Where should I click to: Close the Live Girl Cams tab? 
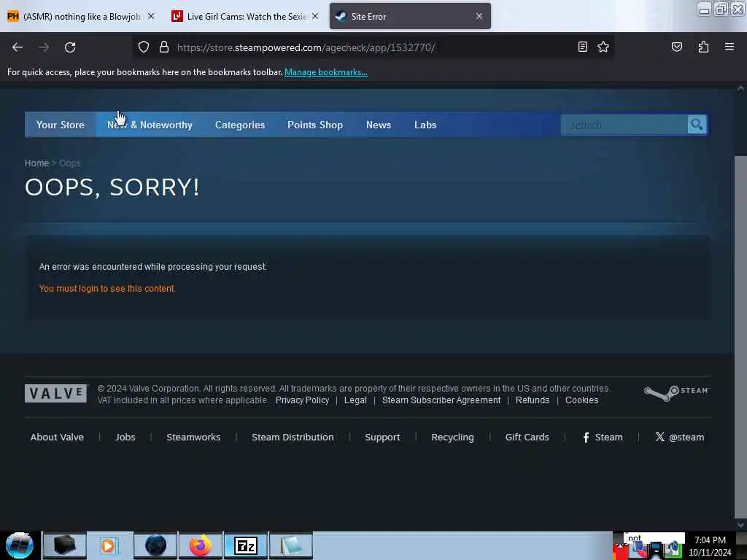(x=315, y=16)
